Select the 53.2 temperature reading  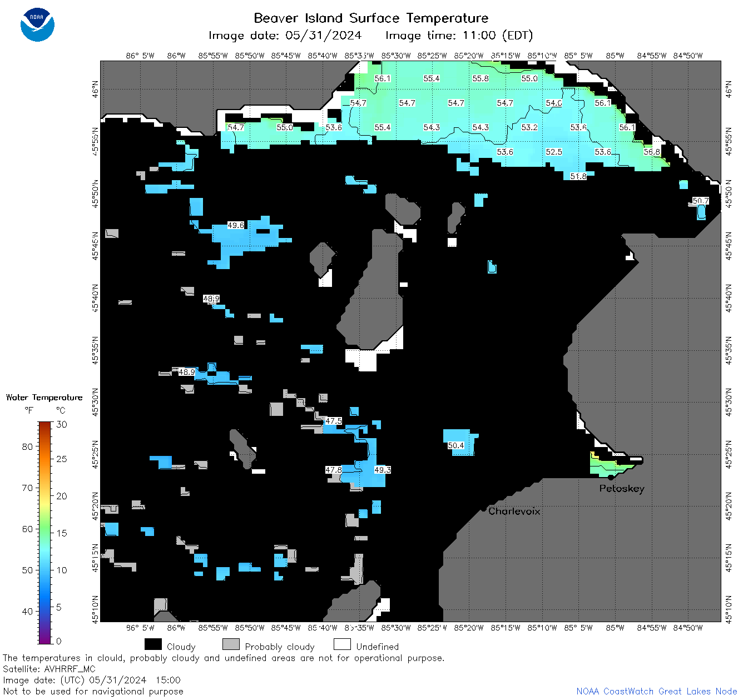[529, 127]
